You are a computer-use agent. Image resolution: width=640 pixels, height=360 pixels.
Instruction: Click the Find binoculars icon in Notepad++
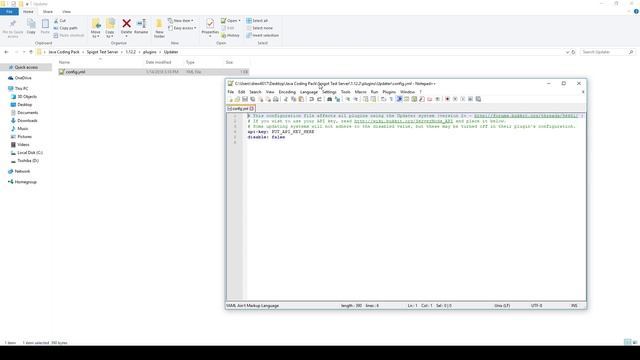pyautogui.click(x=330, y=99)
